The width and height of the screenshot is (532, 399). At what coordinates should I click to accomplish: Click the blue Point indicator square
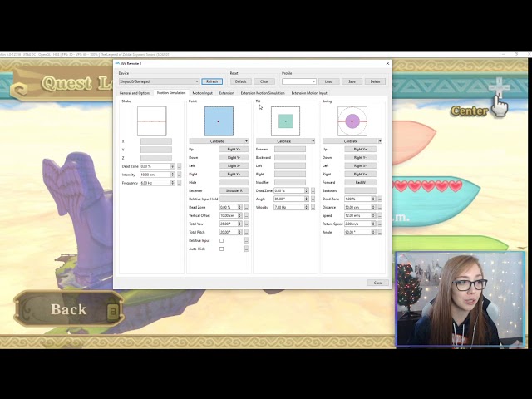[x=219, y=121]
